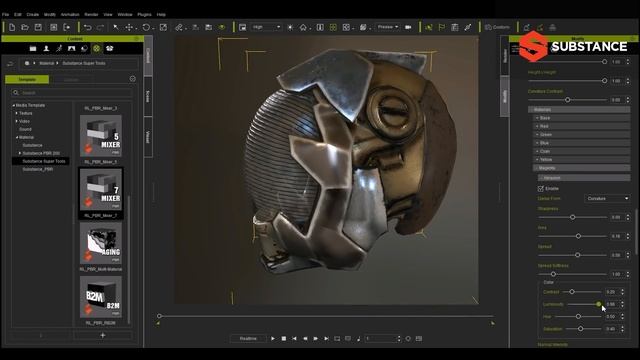Click the Hue slider handle
This screenshot has width=640, height=360.
(x=578, y=317)
